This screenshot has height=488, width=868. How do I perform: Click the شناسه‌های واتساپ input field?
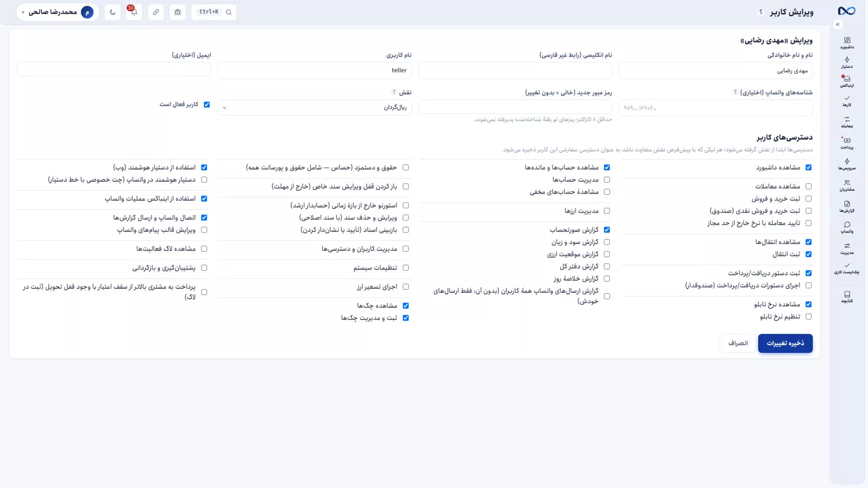[716, 107]
